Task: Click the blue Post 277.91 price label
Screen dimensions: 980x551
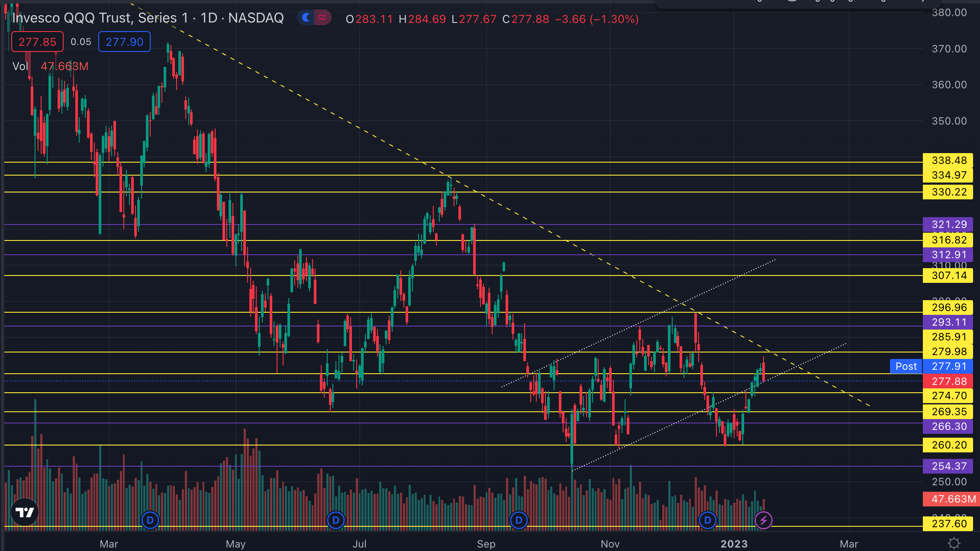Action: (932, 366)
